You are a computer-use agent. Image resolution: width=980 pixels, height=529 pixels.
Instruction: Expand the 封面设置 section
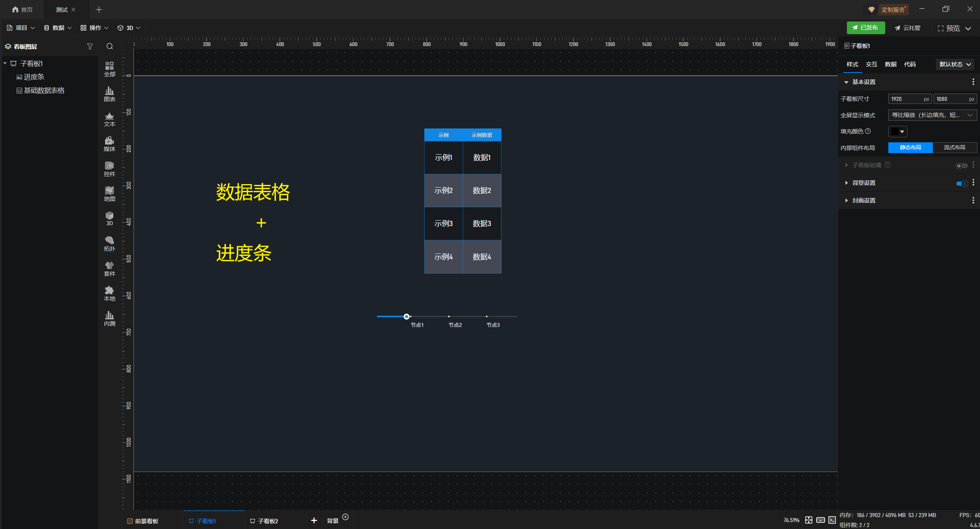coord(863,201)
